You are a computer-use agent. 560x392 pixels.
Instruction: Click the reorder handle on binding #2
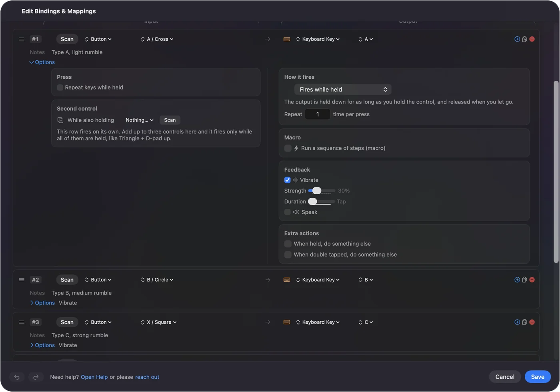coord(22,280)
